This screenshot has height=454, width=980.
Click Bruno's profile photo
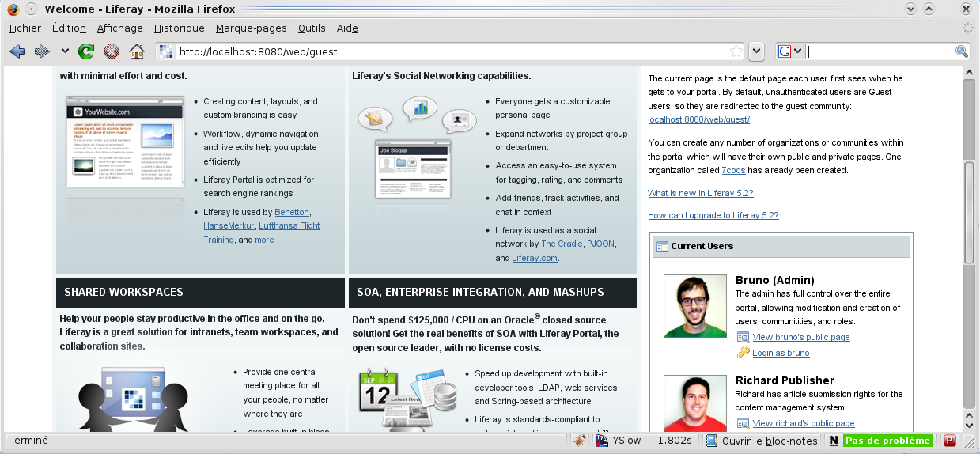tap(695, 306)
